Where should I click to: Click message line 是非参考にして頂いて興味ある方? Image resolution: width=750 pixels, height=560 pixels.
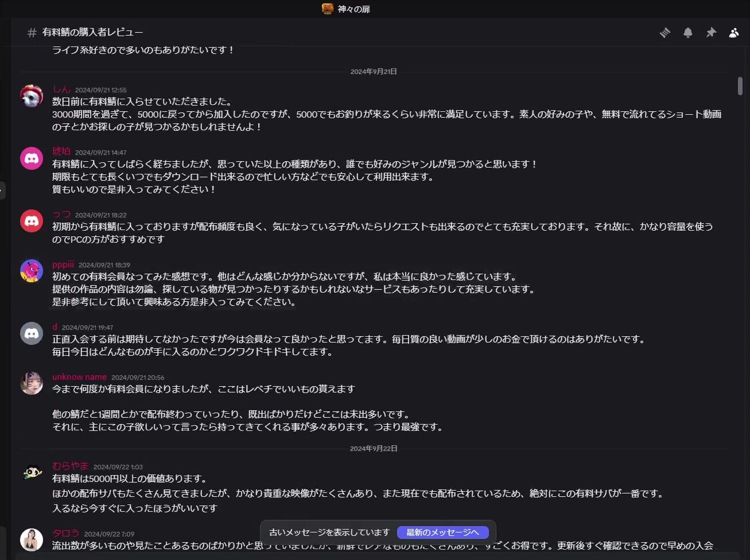pyautogui.click(x=174, y=302)
